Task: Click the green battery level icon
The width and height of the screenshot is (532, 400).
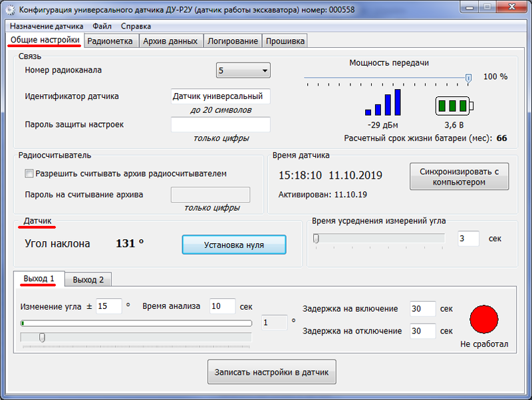Action: 454,106
